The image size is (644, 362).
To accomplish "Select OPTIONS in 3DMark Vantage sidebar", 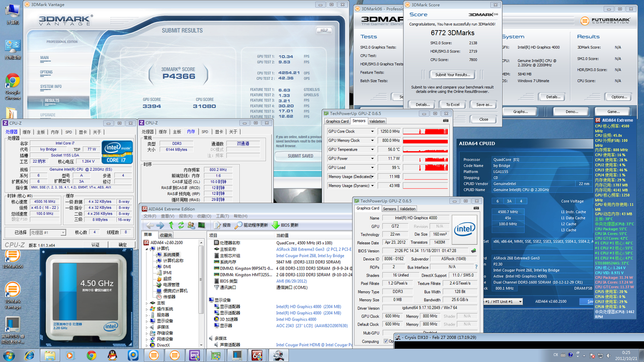I will pos(47,72).
